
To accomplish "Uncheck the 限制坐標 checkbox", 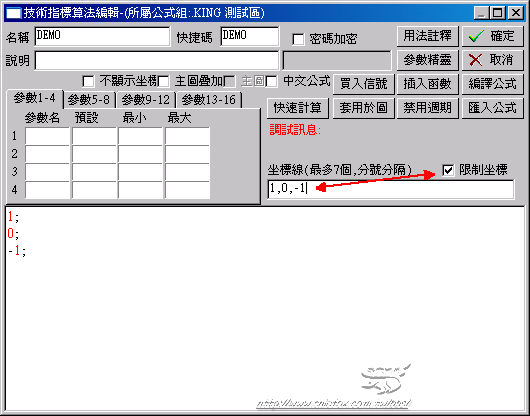I will tap(448, 170).
